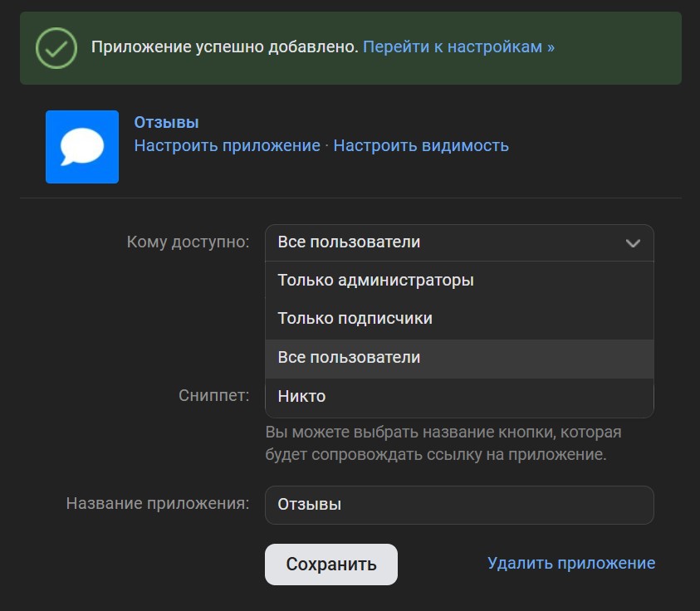Screen dimensions: 700x611
Task: Choose the highlighted Все пользователи list option
Action: [x=459, y=359]
